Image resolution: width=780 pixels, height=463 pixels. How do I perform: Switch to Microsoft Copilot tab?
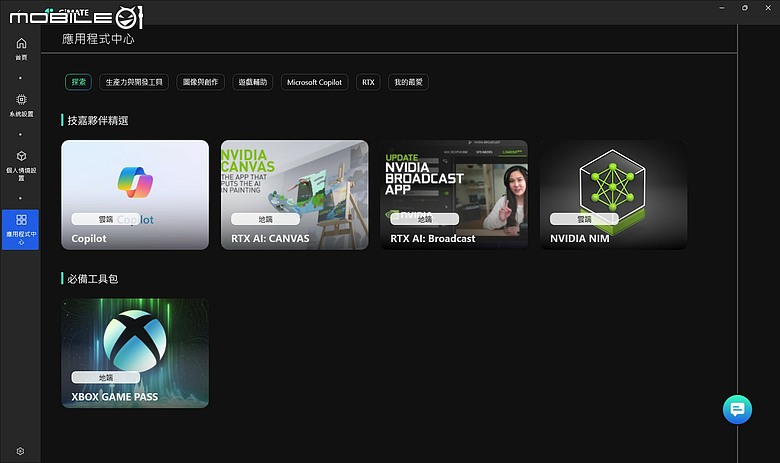pos(314,82)
